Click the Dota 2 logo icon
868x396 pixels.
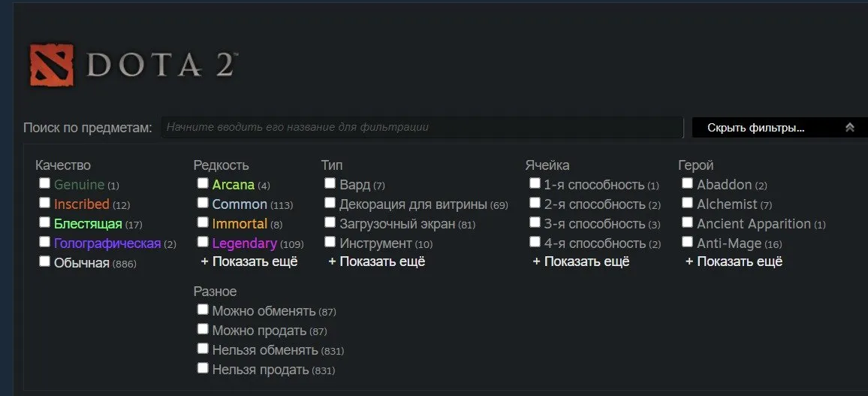point(52,65)
